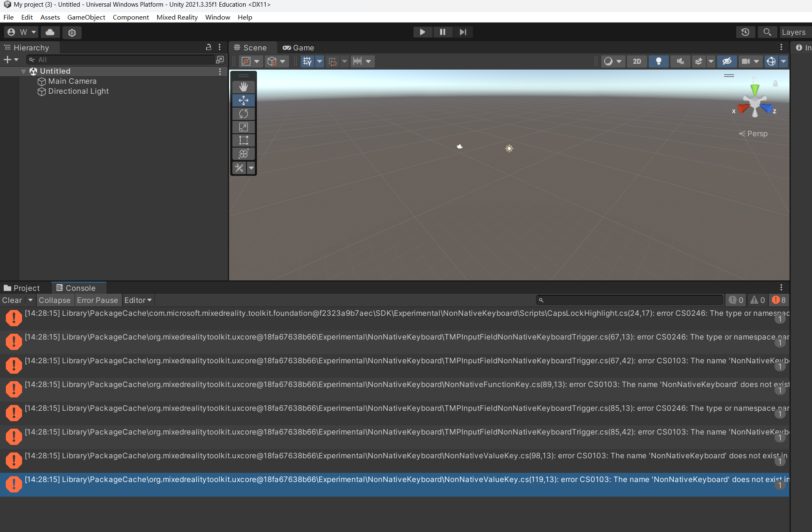Switch to the Game tab

click(x=298, y=47)
